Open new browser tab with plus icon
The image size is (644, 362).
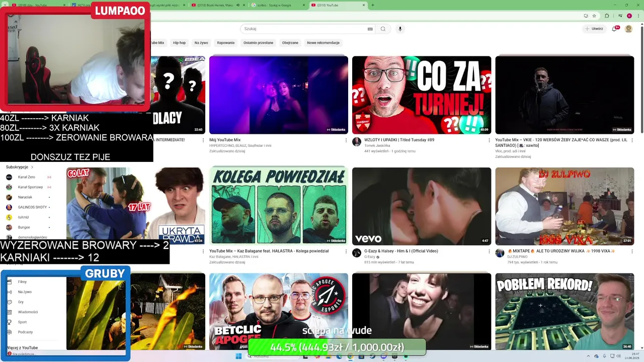point(372,5)
